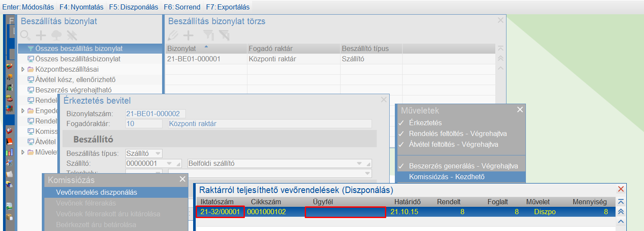This screenshot has width=644, height=231.
Task: Select F5: Diszponálás in top menu
Action: tap(134, 7)
